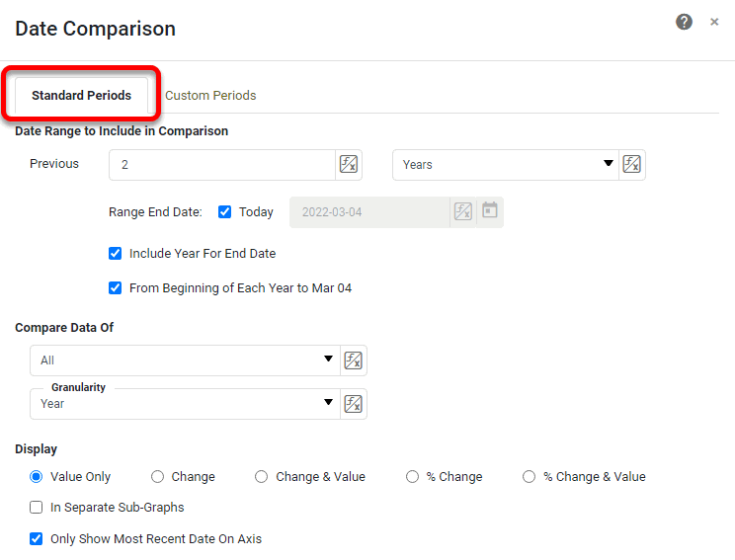
Task: Enable In Separate Sub-Graphs option
Action: click(37, 508)
